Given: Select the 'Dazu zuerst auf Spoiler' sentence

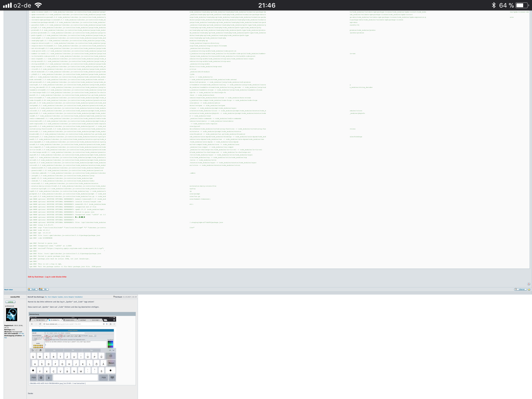Looking at the screenshot, I should point(63,307).
